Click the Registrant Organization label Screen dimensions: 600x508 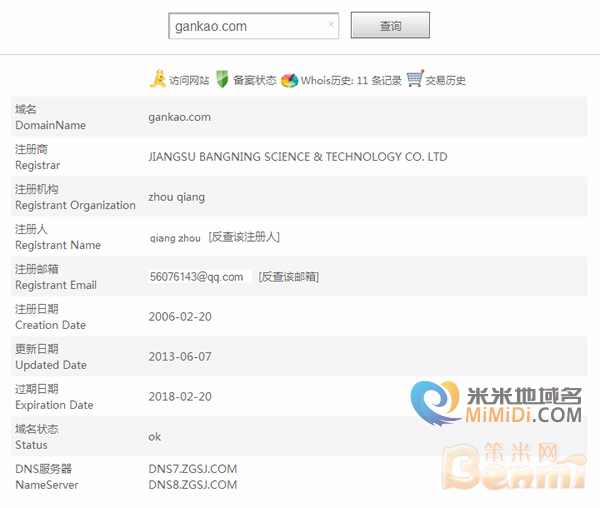75,205
